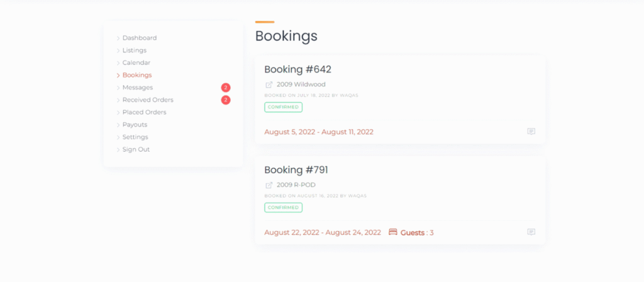Open account Settings from sidebar
This screenshot has width=644, height=282.
pos(135,137)
